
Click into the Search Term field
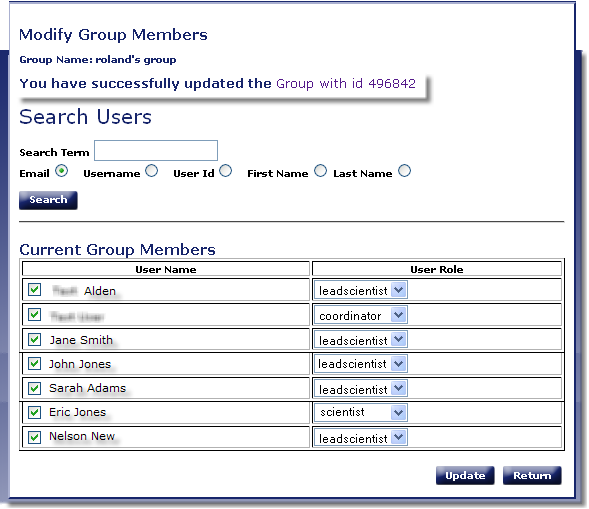[x=156, y=151]
